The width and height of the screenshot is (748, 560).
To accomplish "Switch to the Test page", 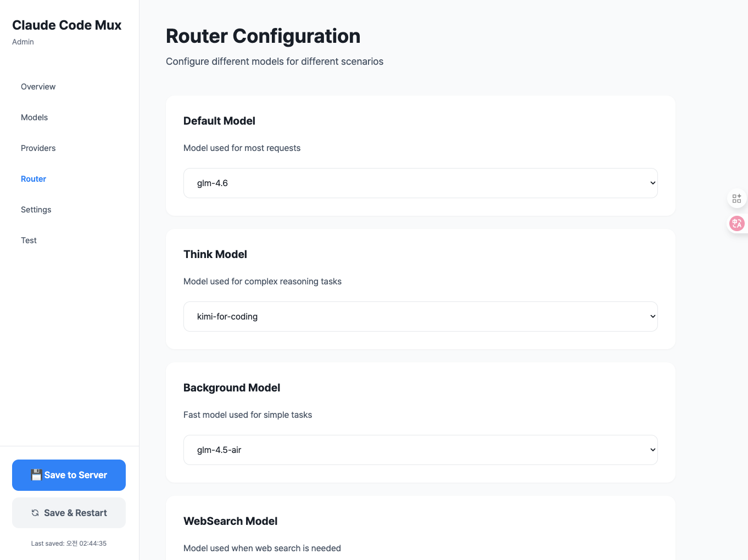I will (29, 240).
